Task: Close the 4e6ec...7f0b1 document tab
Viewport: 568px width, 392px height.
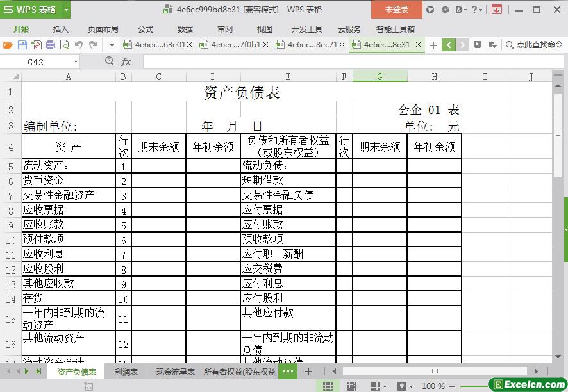Action: pyautogui.click(x=266, y=45)
